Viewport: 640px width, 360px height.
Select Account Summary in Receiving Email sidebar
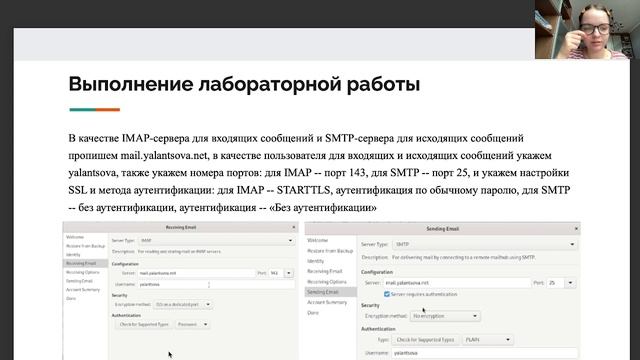tap(83, 290)
